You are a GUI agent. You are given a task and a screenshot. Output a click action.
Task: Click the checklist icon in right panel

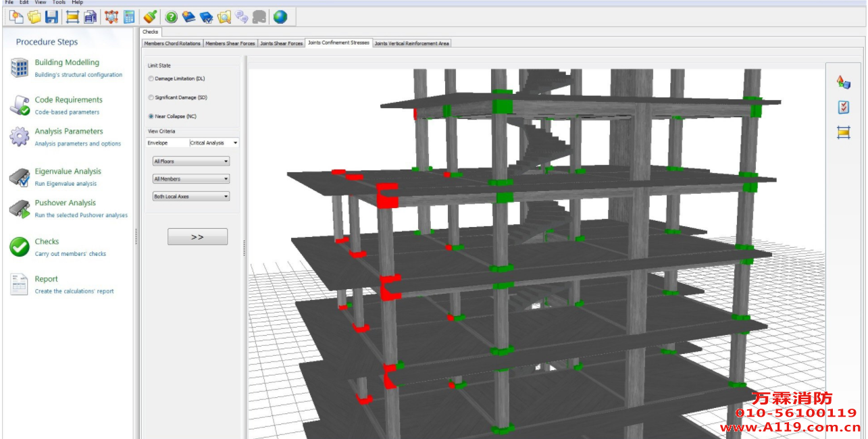point(843,107)
